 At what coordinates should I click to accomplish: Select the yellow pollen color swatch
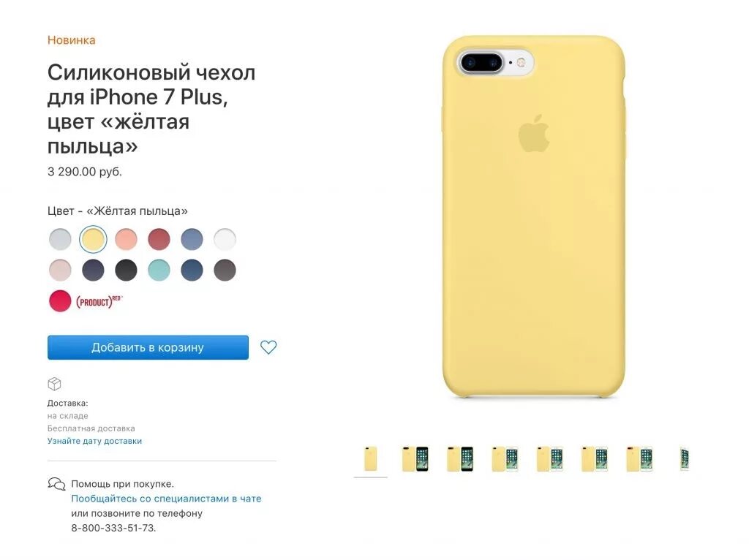[93, 239]
